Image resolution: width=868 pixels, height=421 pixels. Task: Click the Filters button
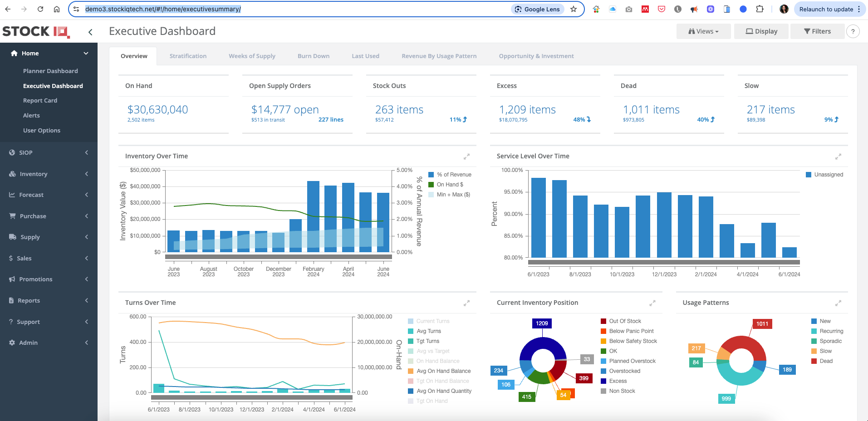817,31
